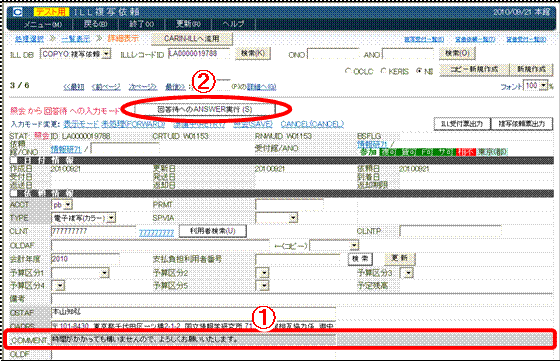
Task: Toggle the 日付情報 section checkbox
Action: pos(14,161)
